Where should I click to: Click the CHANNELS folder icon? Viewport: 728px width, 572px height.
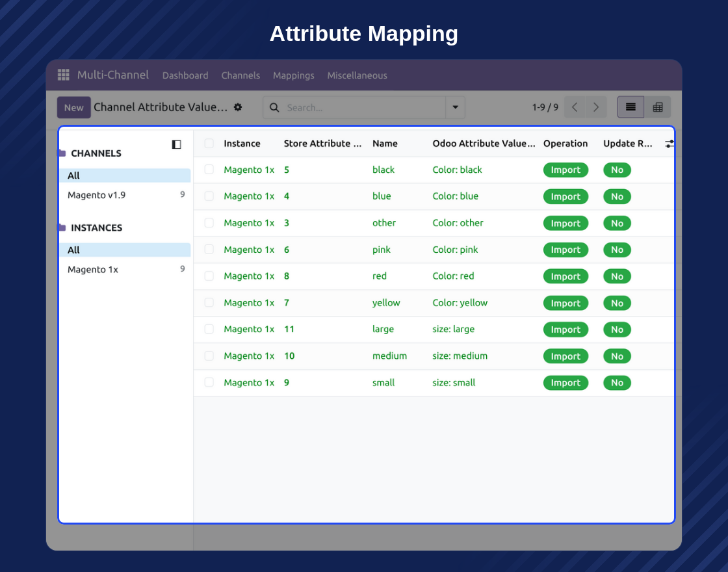[x=62, y=153]
